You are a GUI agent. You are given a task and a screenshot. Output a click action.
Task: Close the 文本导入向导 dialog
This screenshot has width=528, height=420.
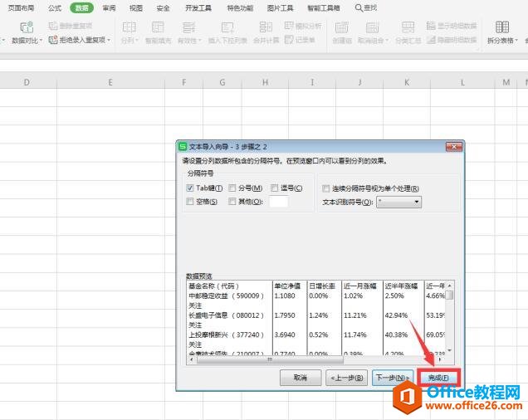click(x=454, y=147)
